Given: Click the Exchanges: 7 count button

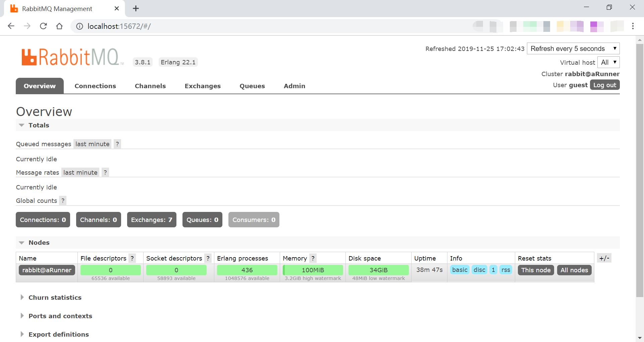Looking at the screenshot, I should coord(152,220).
